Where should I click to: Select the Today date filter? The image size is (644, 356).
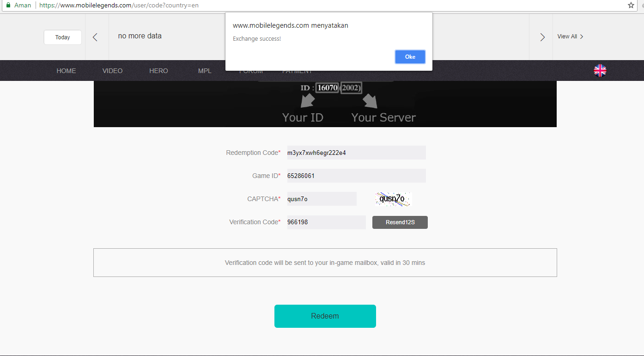point(62,37)
